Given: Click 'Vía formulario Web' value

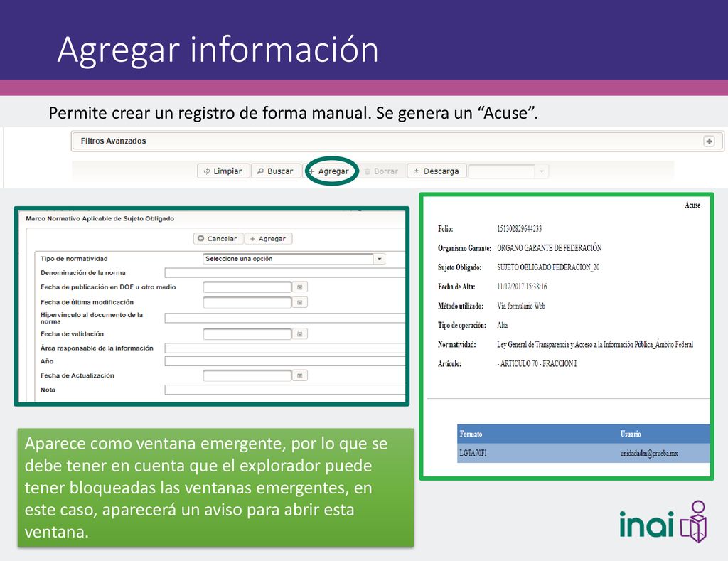Looking at the screenshot, I should click(521, 306).
